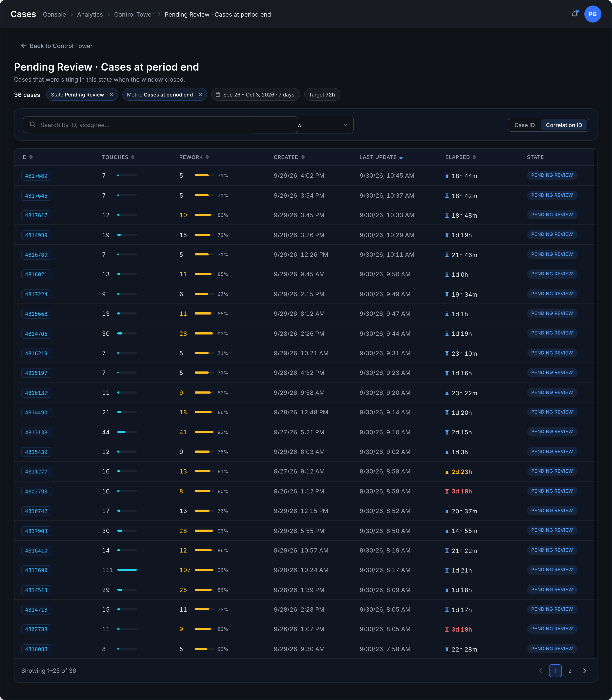
Task: Click the back arrow to Control Tower
Action: point(24,46)
